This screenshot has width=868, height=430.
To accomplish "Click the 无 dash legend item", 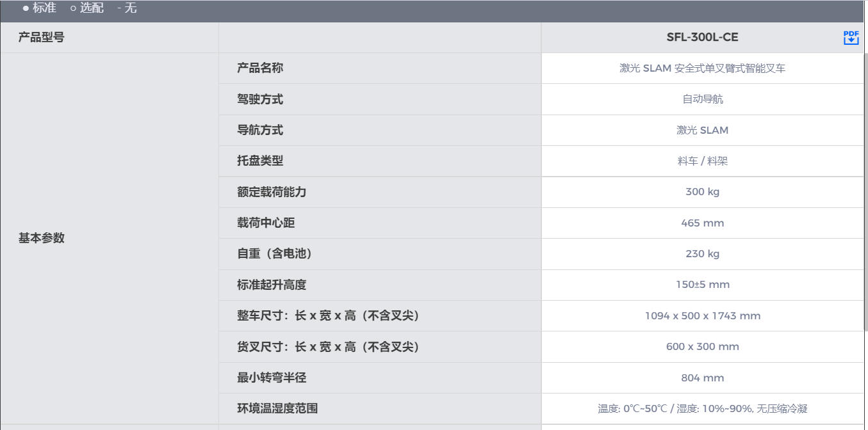I will pyautogui.click(x=127, y=8).
